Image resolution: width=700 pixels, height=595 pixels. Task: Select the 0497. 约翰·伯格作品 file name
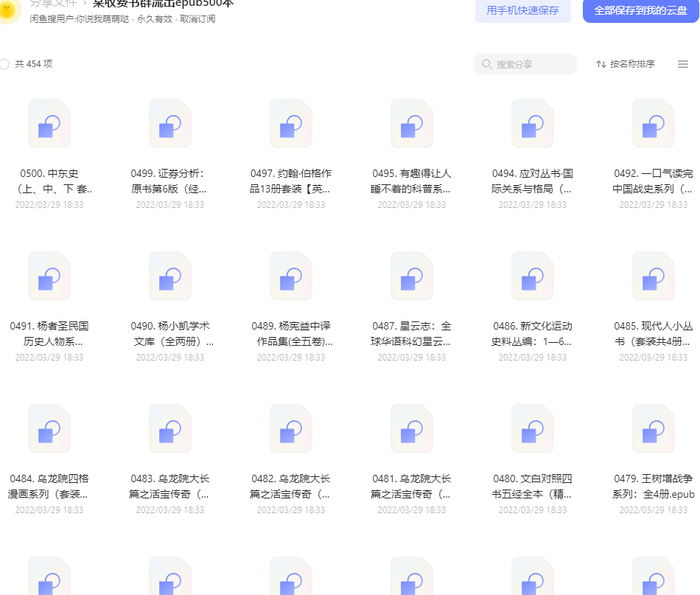pos(290,181)
